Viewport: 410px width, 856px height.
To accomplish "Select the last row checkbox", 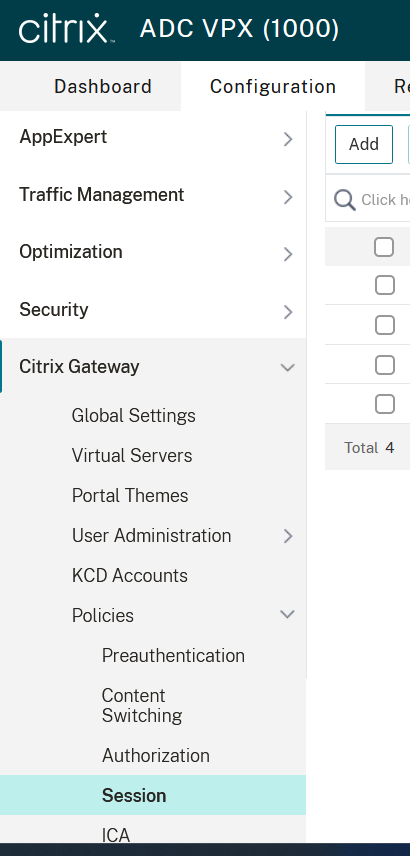I will click(385, 404).
